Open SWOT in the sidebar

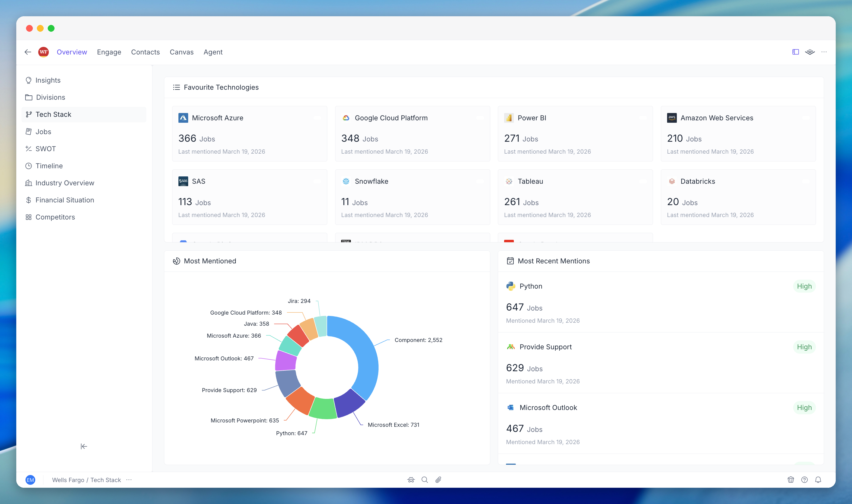click(x=84, y=149)
